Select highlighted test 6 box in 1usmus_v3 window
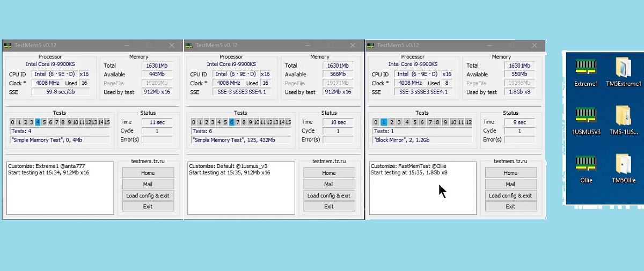This screenshot has height=271, width=644. pos(231,122)
